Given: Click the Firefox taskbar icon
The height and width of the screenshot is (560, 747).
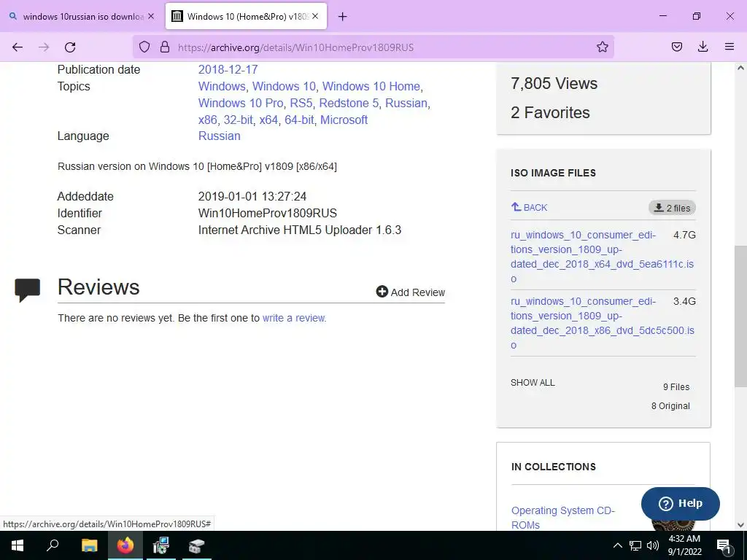Looking at the screenshot, I should pyautogui.click(x=125, y=545).
